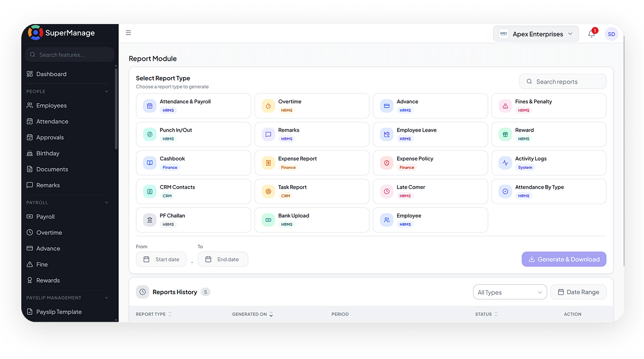The width and height of the screenshot is (644, 359).
Task: Click the End date field
Action: click(223, 259)
